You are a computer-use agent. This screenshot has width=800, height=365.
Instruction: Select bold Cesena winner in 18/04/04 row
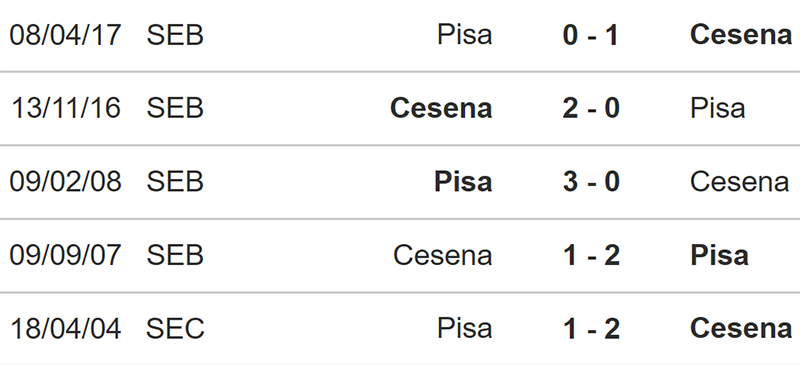[x=741, y=329]
